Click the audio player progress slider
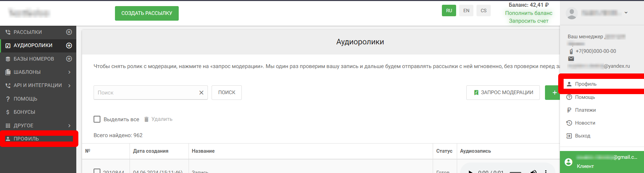The height and width of the screenshot is (173, 644). [515, 172]
